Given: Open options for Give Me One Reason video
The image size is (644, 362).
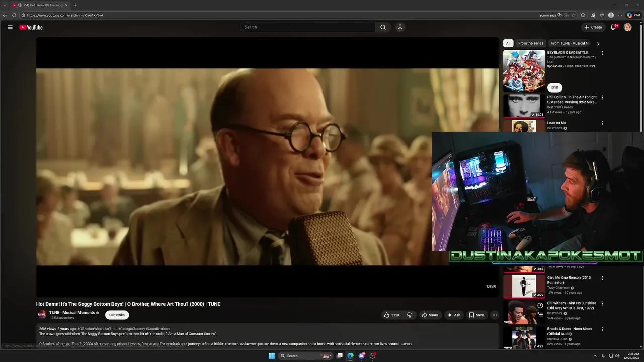Looking at the screenshot, I should click(x=602, y=278).
